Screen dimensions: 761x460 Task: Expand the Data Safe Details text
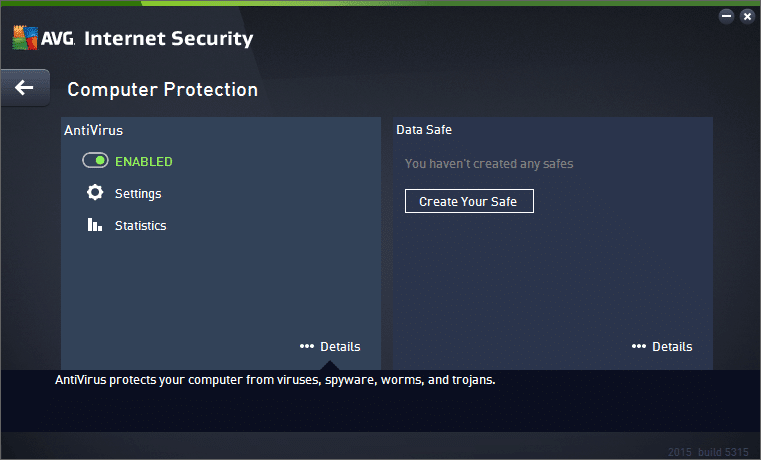[x=672, y=346]
